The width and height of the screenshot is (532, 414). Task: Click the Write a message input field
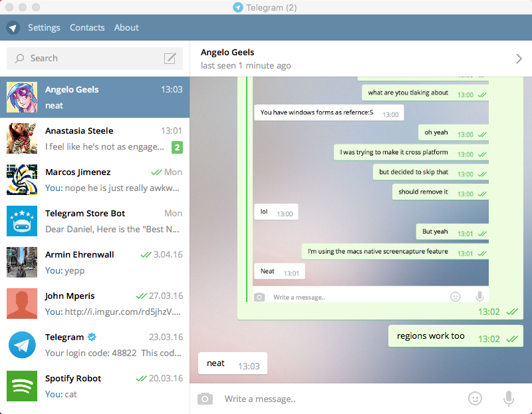coord(342,399)
